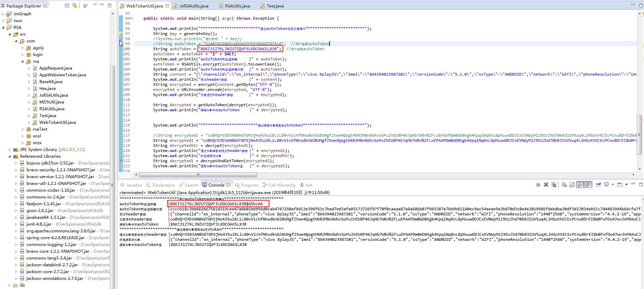This screenshot has width=644, height=289.
Task: Remove the terminated launch
Action: tap(546, 185)
